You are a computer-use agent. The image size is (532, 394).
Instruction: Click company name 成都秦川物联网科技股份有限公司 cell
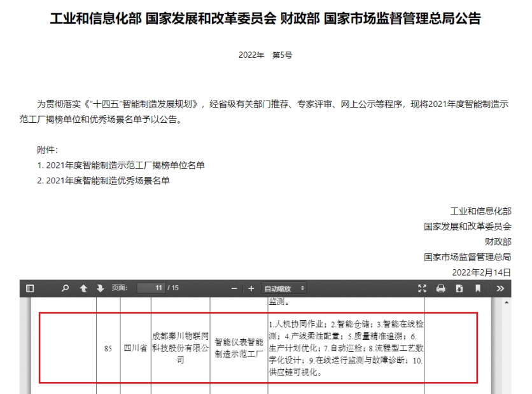(x=180, y=348)
